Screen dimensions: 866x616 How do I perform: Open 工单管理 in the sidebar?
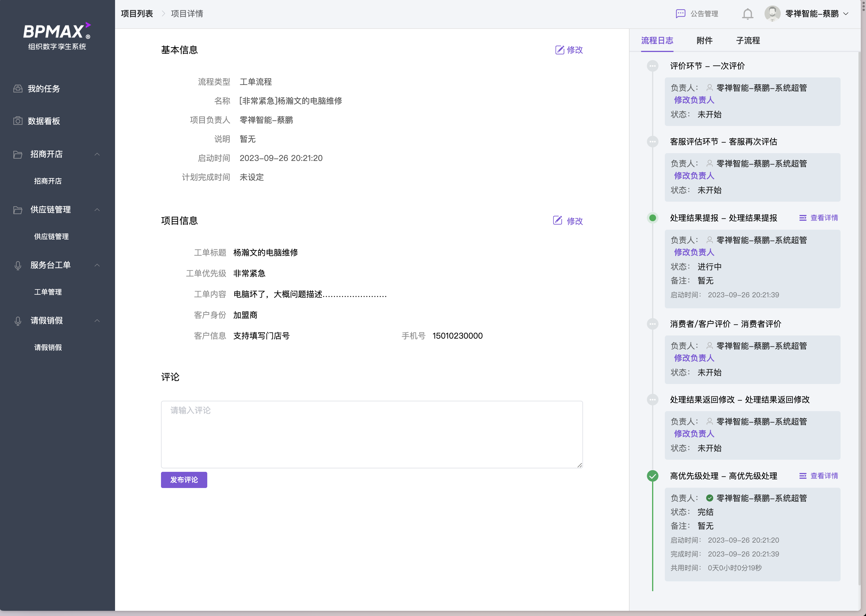48,292
